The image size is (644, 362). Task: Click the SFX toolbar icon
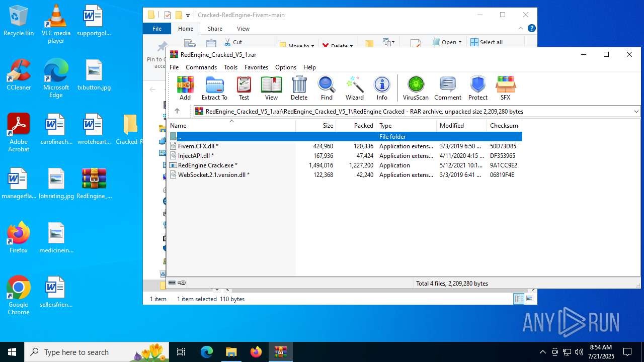[505, 88]
